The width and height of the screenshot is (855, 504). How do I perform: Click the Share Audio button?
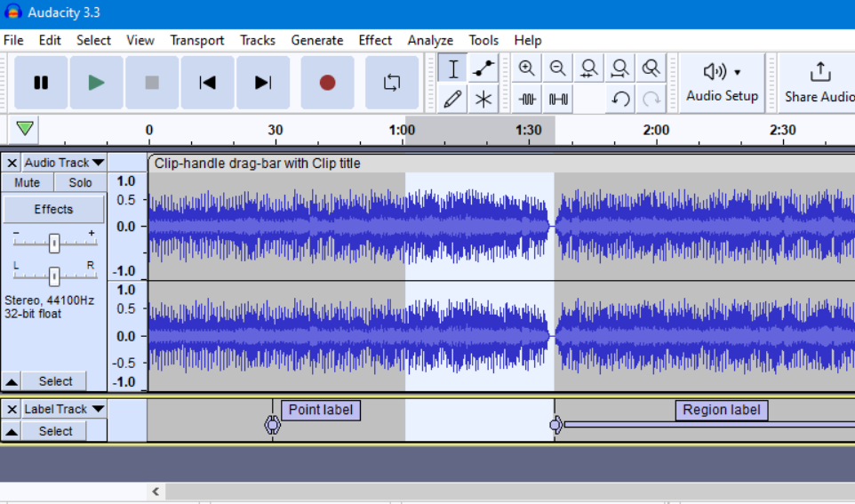tap(818, 83)
